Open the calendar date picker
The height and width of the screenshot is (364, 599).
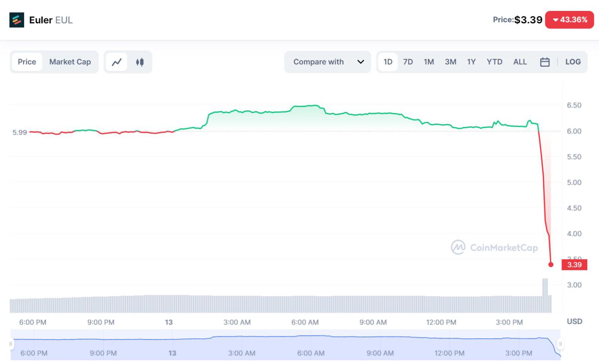545,62
